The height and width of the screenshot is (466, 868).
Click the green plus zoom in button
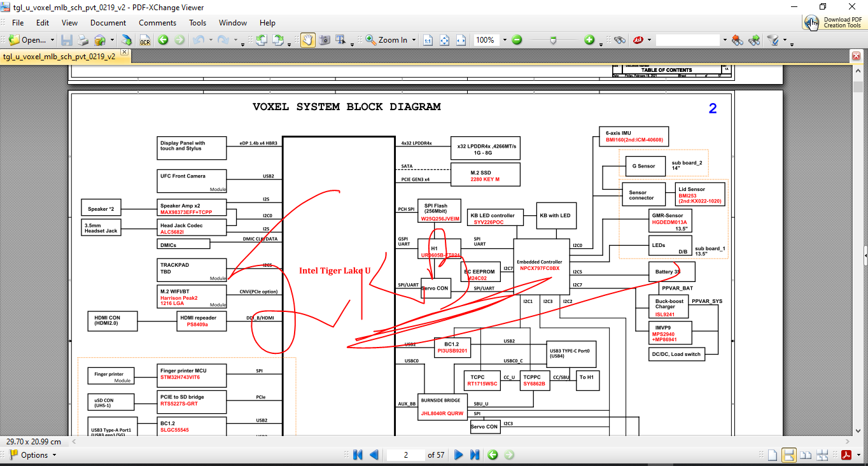coord(589,39)
